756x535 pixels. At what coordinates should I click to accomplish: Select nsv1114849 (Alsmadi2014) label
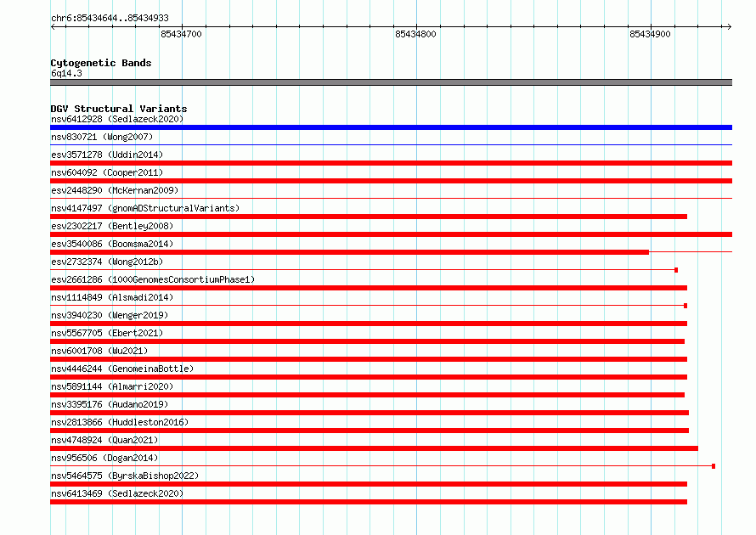click(112, 297)
